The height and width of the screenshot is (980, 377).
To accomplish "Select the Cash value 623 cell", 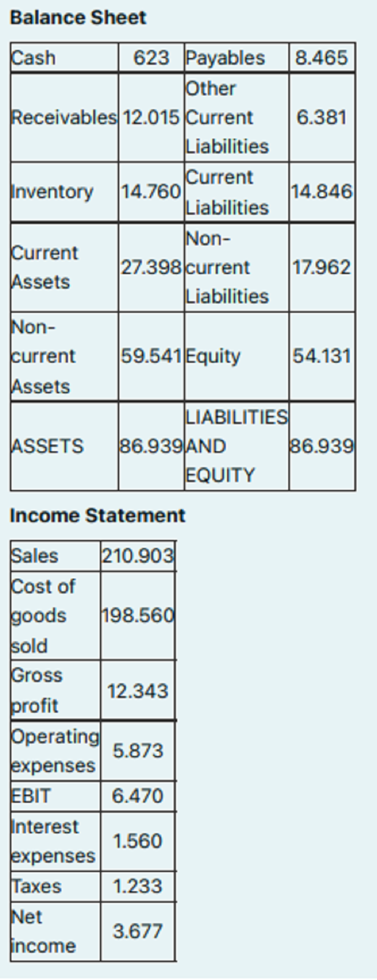I will (x=151, y=58).
